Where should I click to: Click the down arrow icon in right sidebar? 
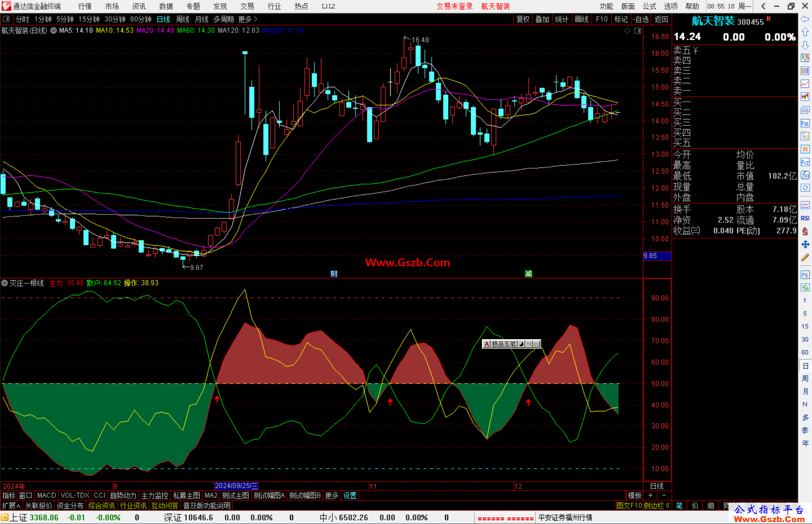pos(805,45)
